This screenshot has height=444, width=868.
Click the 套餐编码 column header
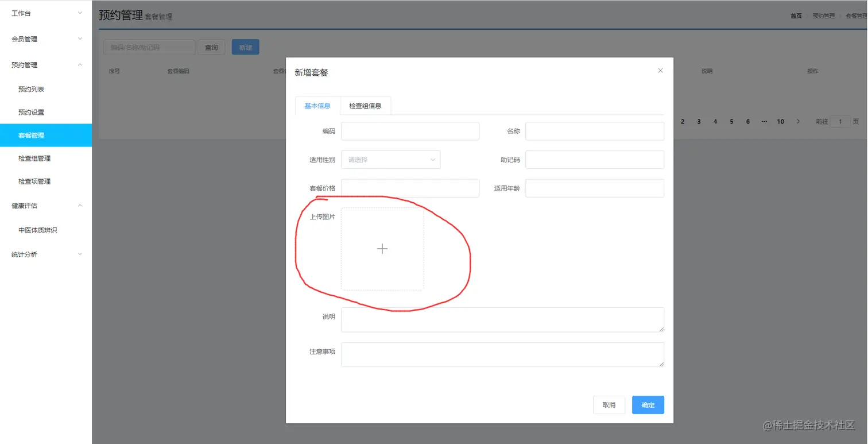coord(178,71)
